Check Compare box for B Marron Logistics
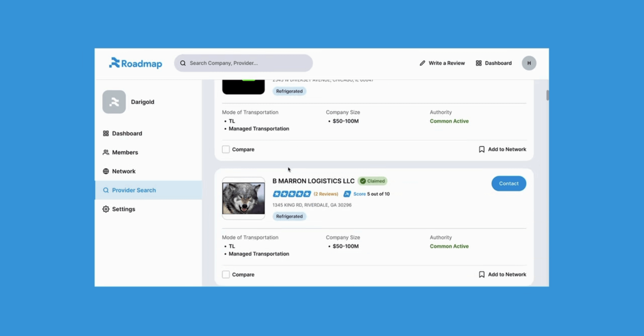The height and width of the screenshot is (336, 644). 226,274
